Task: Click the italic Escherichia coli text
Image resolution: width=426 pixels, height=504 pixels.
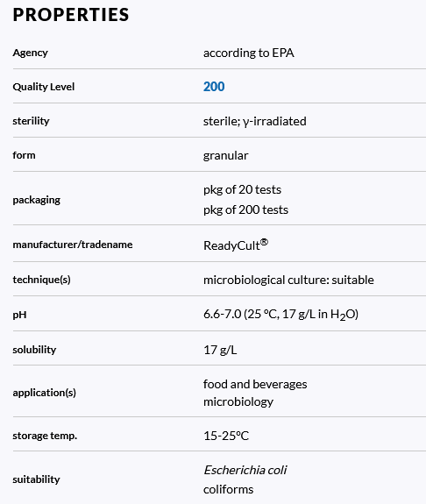Action: coord(245,470)
